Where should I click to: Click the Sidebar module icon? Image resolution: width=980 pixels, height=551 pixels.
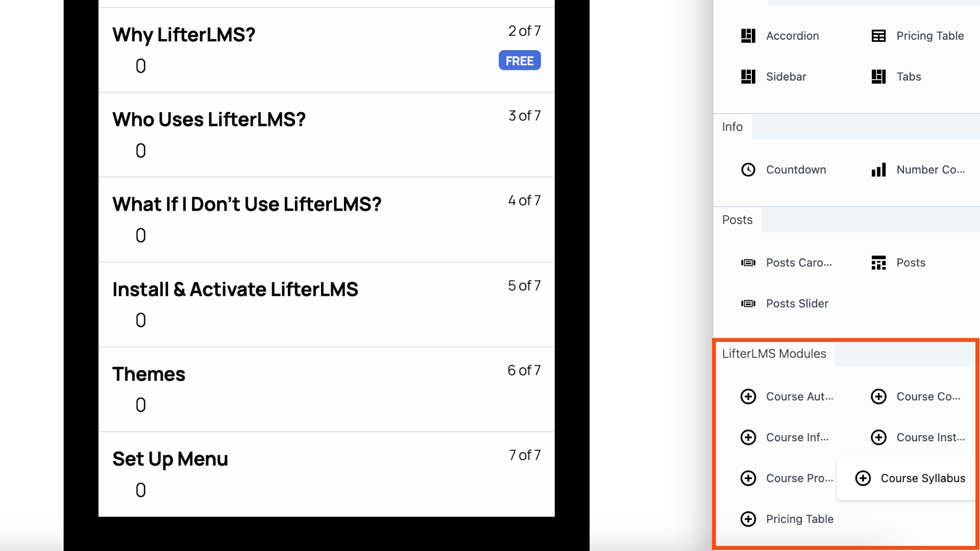pos(748,77)
